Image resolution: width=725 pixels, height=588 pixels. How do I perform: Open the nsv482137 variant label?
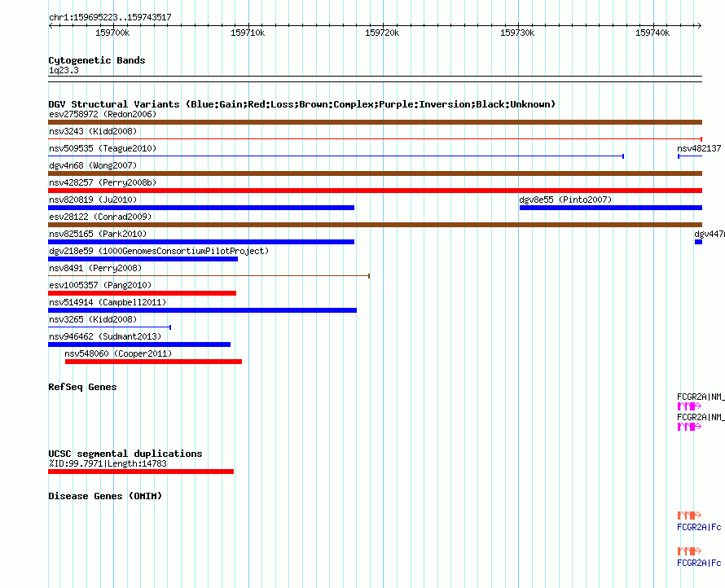coord(699,148)
